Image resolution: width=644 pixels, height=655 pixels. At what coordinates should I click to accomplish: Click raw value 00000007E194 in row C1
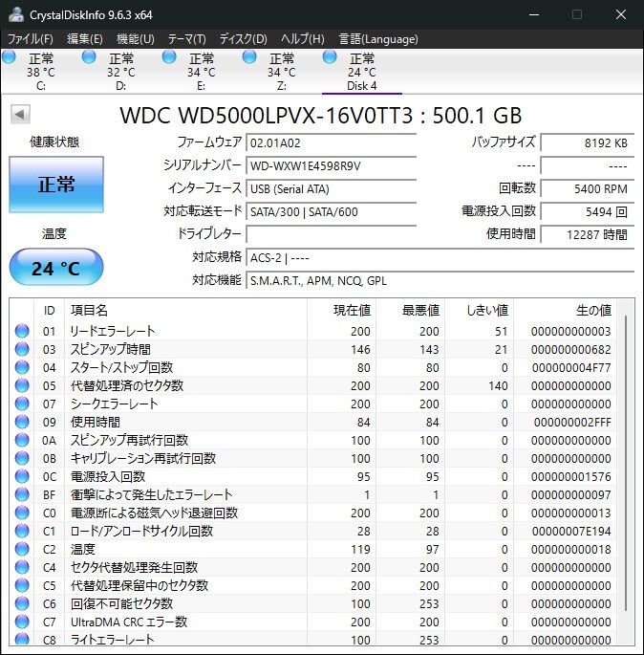coord(571,531)
